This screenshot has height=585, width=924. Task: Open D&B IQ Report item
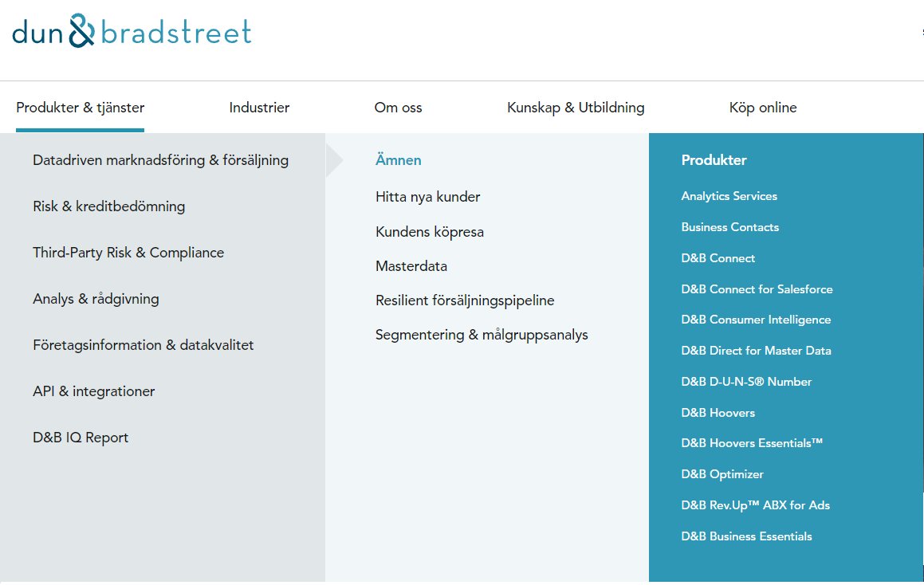pos(81,438)
